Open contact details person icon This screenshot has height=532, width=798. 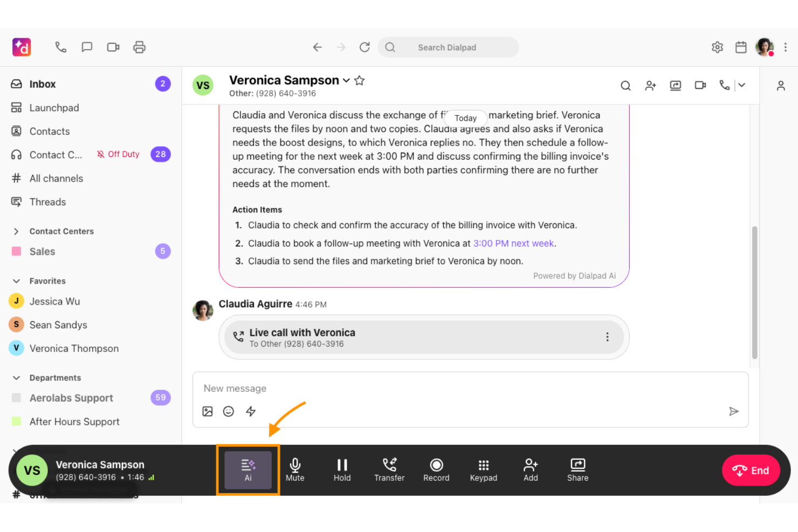pyautogui.click(x=781, y=86)
